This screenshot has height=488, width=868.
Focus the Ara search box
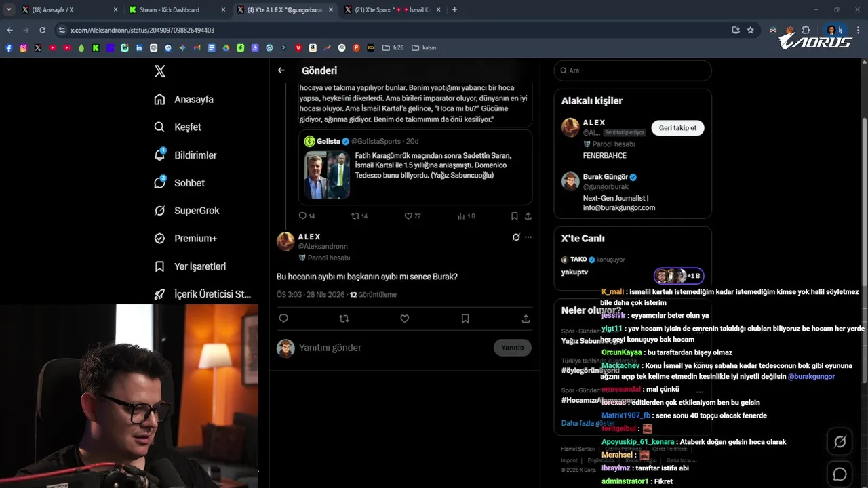[x=633, y=70]
